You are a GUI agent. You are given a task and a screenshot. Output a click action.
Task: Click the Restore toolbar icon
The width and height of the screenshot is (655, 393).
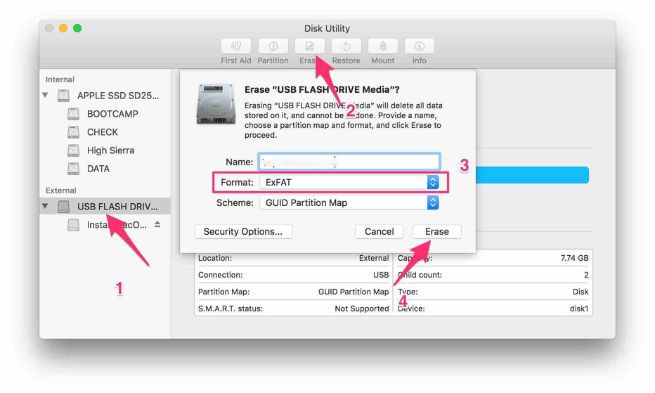[346, 46]
